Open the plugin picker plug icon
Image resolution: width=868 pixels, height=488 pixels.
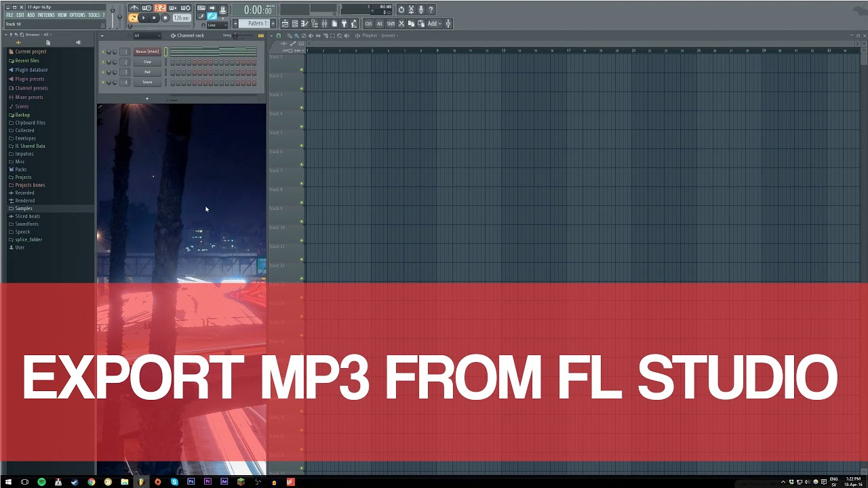point(344,24)
